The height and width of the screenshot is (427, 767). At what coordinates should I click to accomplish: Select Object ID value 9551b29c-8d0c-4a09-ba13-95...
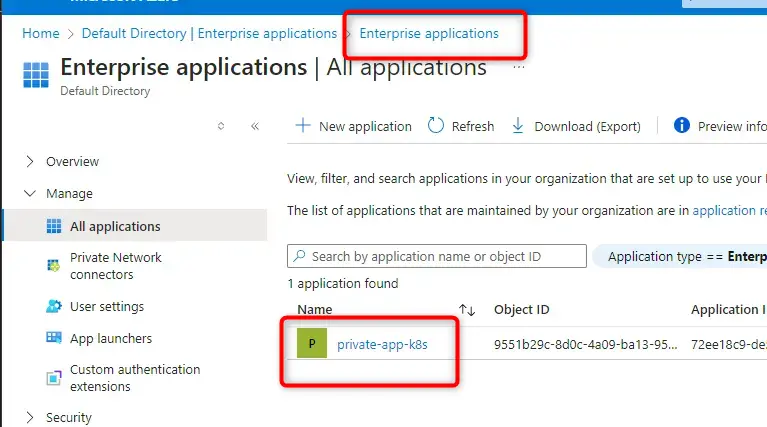[586, 344]
